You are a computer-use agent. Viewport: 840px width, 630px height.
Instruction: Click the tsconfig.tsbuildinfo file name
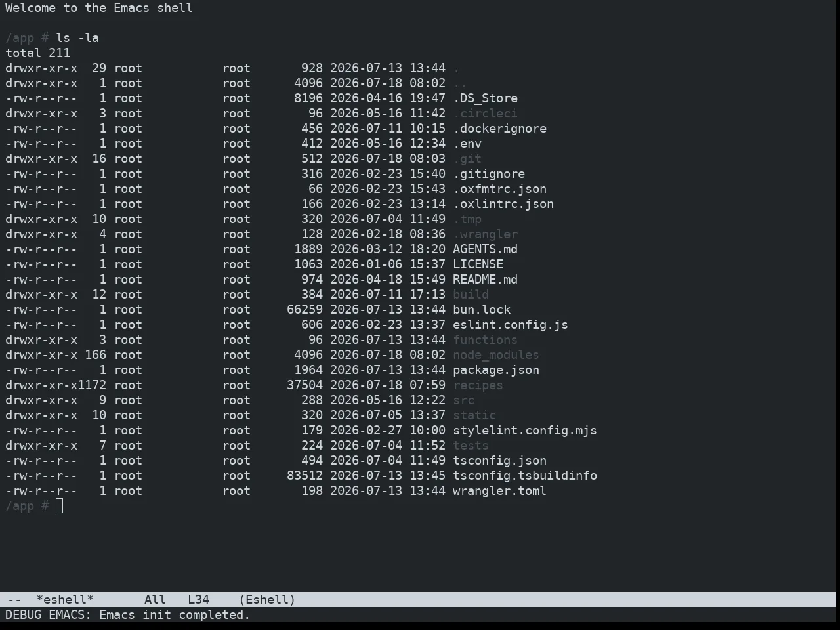[525, 476]
